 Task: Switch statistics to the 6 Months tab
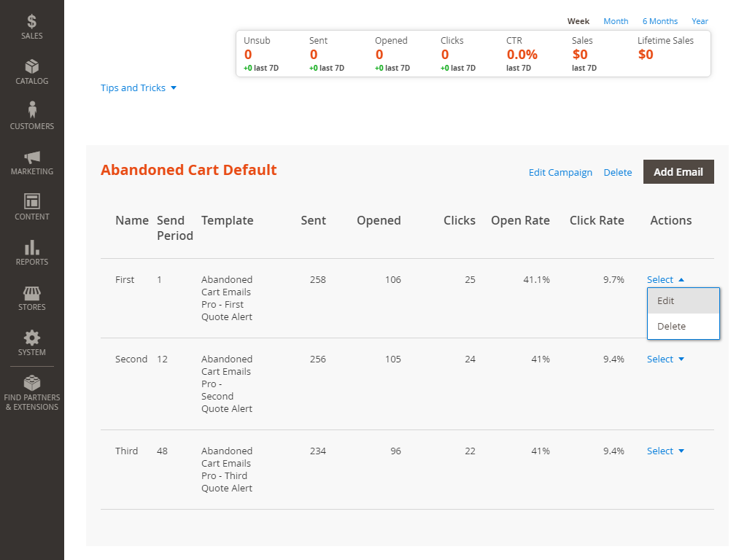coord(659,21)
